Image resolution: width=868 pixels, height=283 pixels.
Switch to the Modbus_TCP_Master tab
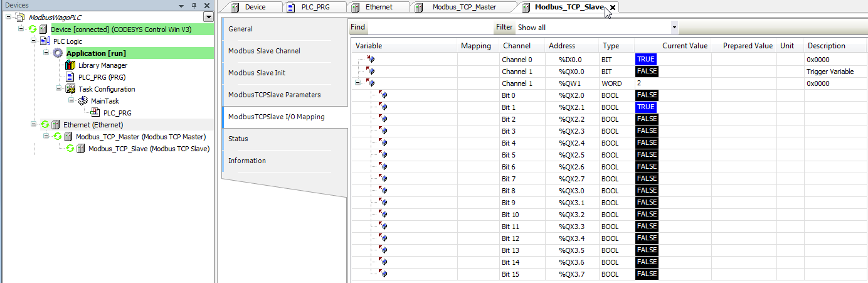tap(464, 8)
